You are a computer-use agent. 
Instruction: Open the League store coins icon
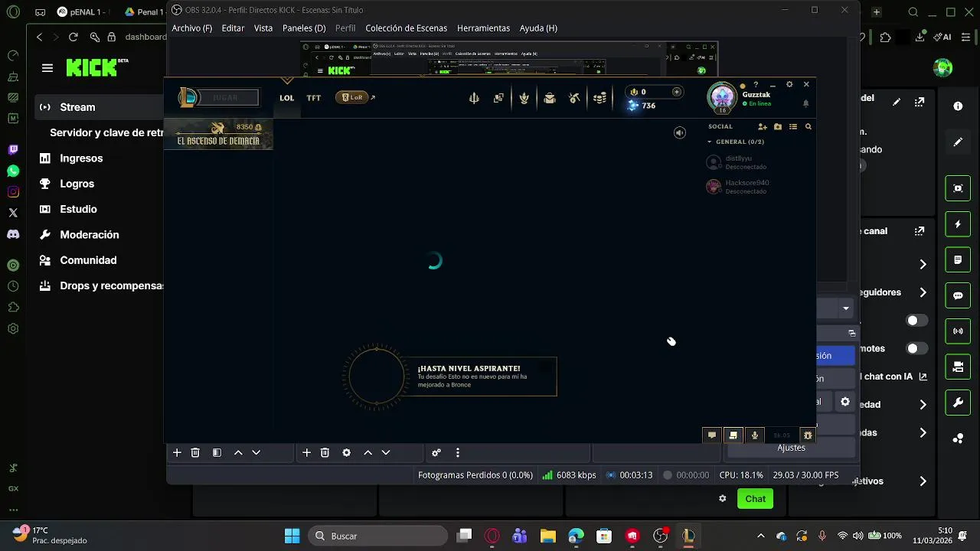click(600, 98)
